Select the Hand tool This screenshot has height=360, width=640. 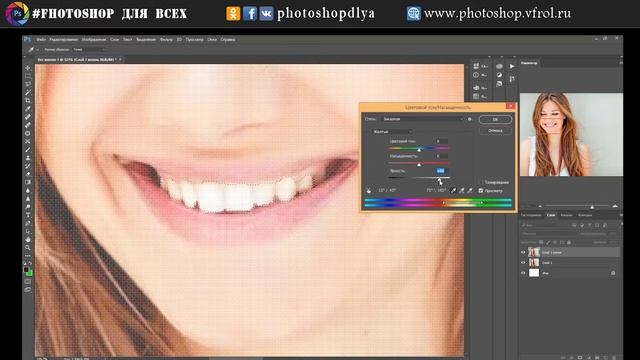click(x=28, y=239)
